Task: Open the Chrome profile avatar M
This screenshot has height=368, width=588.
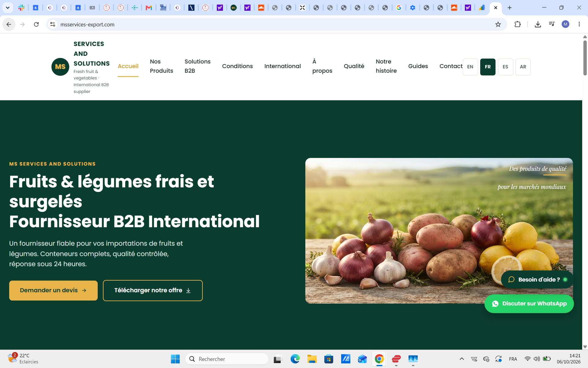Action: [x=565, y=24]
